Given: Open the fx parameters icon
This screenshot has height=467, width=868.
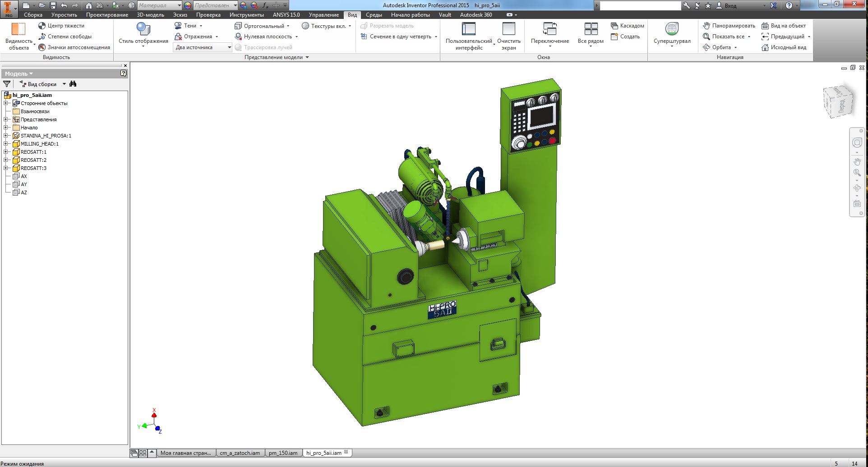Looking at the screenshot, I should click(x=265, y=5).
